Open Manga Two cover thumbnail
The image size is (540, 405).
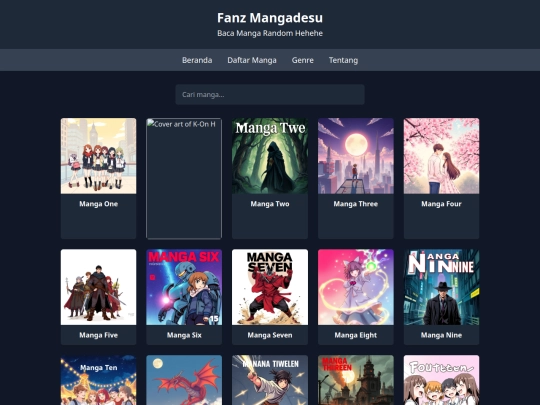click(270, 156)
